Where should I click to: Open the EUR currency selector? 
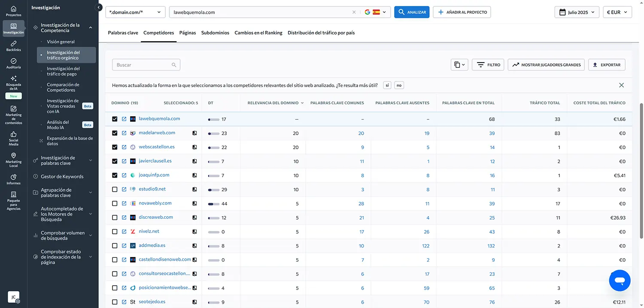coord(617,12)
